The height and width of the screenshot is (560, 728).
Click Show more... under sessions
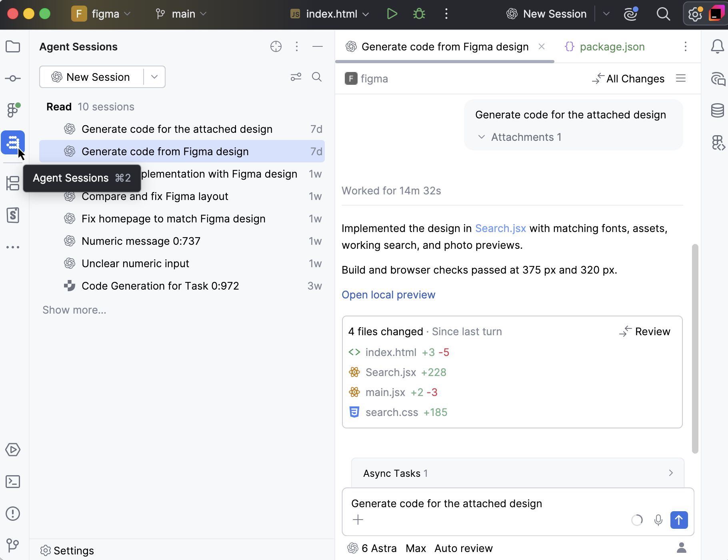[74, 310]
